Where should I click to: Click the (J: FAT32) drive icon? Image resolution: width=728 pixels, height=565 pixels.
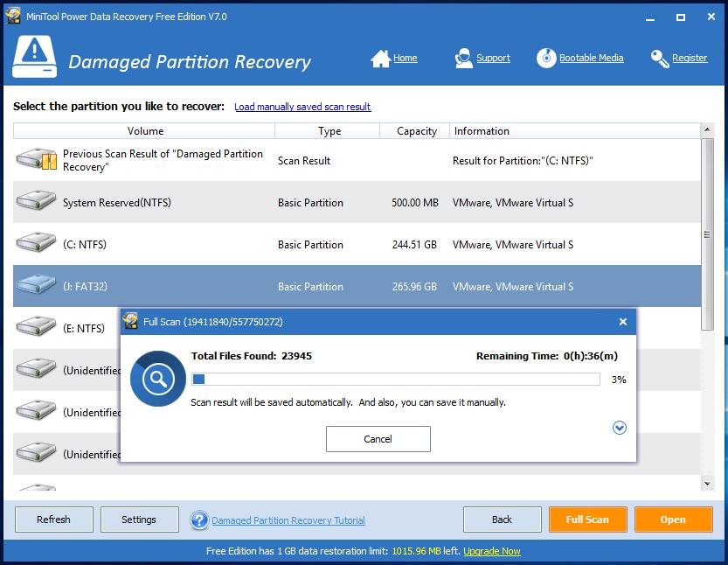pyautogui.click(x=36, y=285)
